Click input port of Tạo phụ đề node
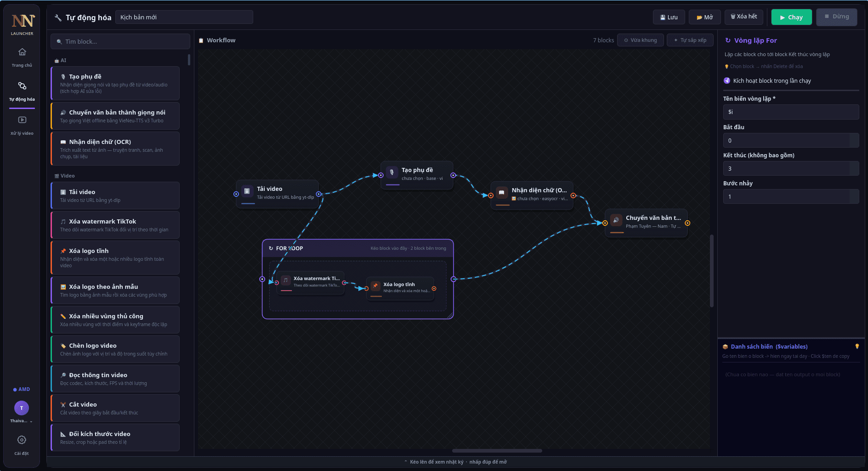This screenshot has height=471, width=868. [381, 175]
